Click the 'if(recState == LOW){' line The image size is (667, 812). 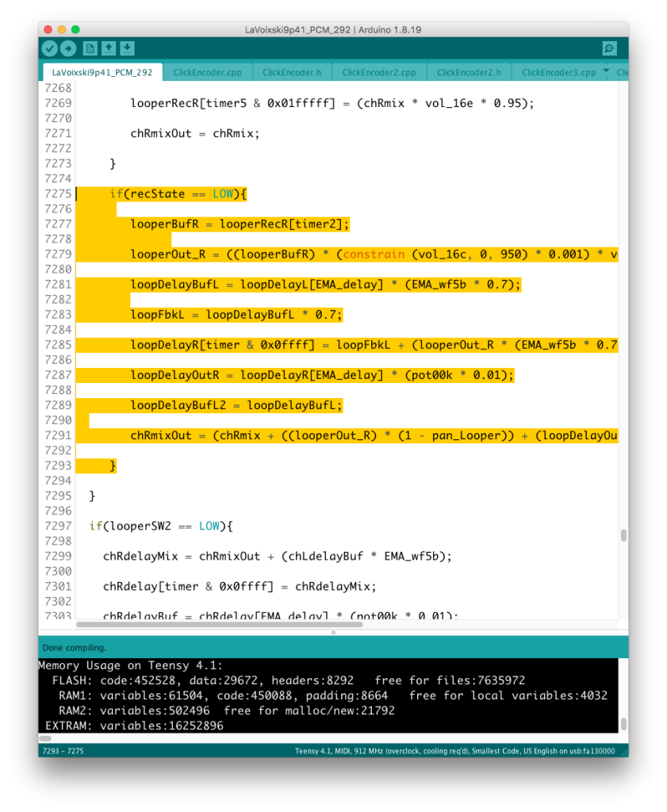[x=178, y=193]
